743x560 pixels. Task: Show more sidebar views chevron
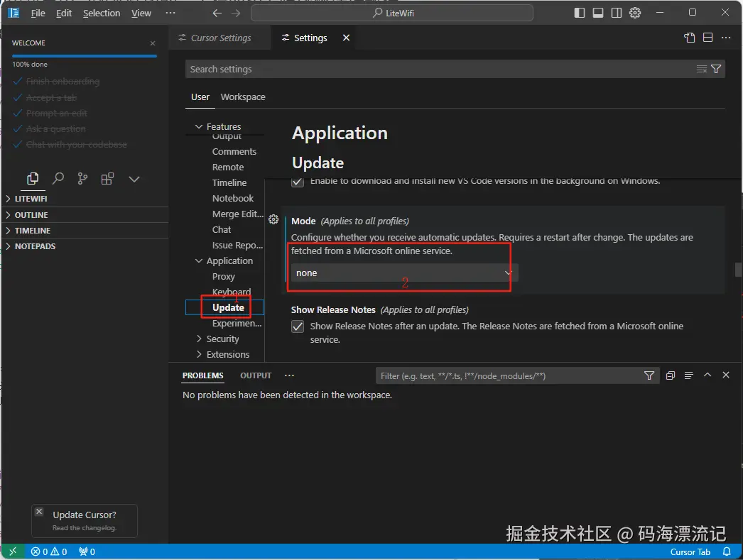pos(134,179)
